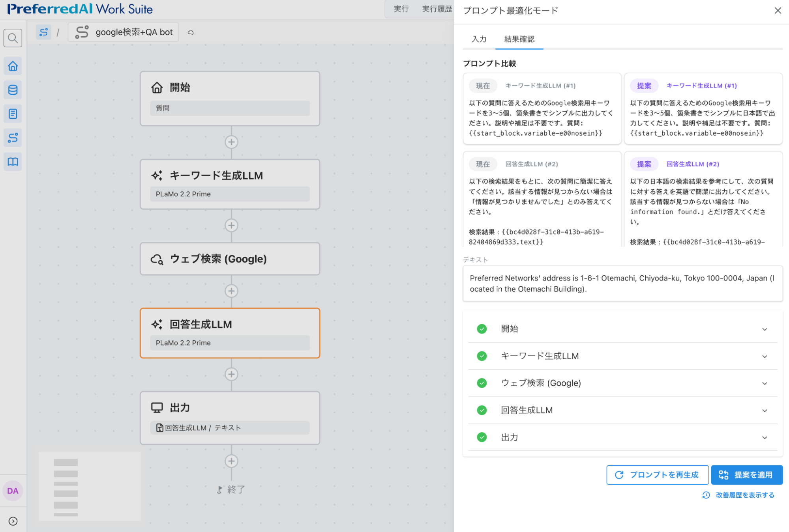Click the 提案を適用 button
789x532 pixels.
[746, 475]
